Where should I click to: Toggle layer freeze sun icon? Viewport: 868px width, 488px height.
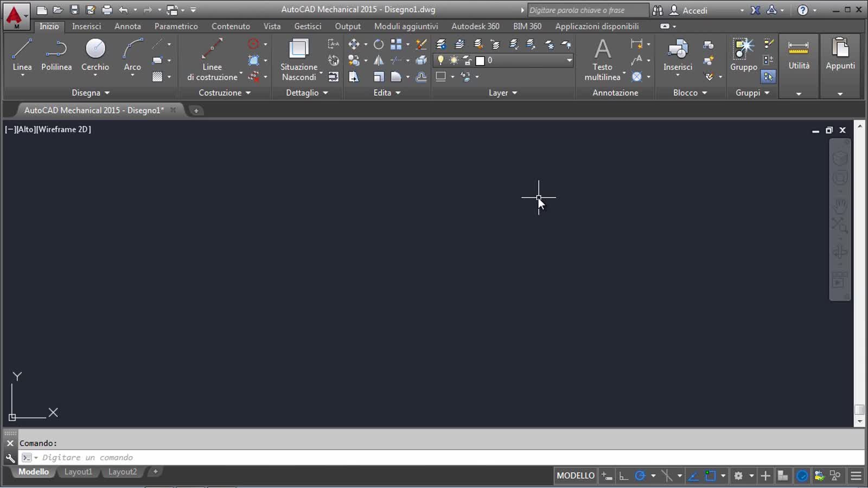tap(454, 60)
